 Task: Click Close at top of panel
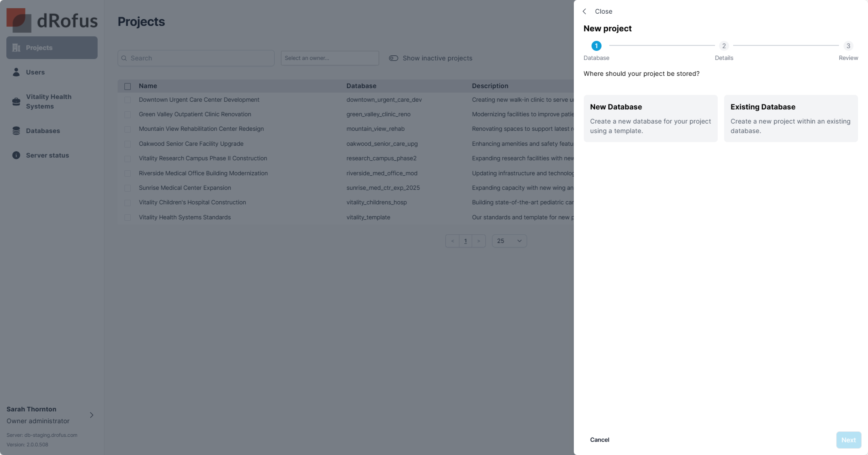tap(603, 11)
